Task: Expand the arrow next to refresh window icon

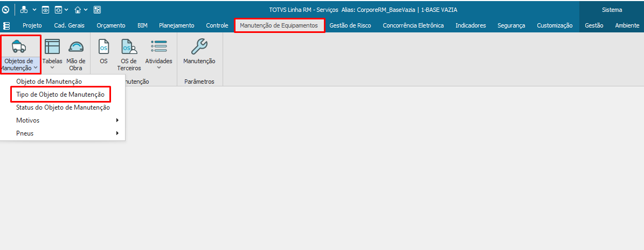Action: click(66, 10)
